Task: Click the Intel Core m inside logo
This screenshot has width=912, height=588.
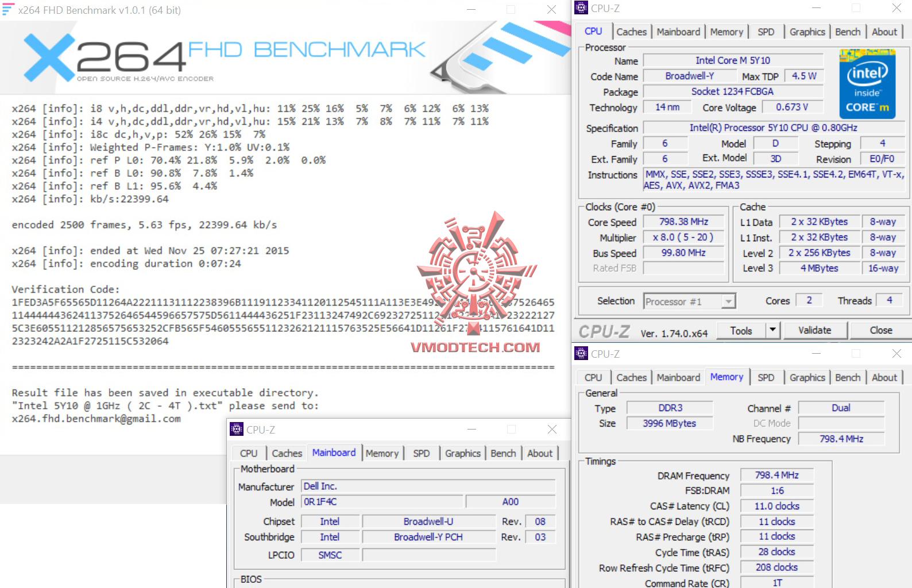Action: click(867, 84)
